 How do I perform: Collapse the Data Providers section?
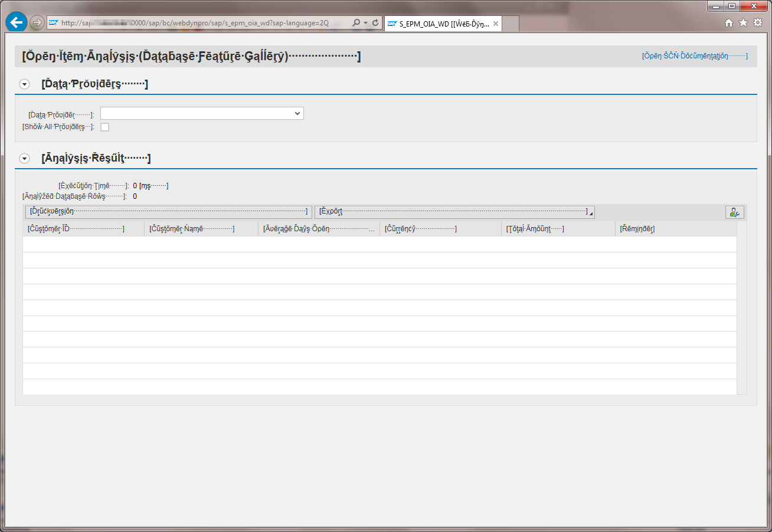click(x=24, y=84)
